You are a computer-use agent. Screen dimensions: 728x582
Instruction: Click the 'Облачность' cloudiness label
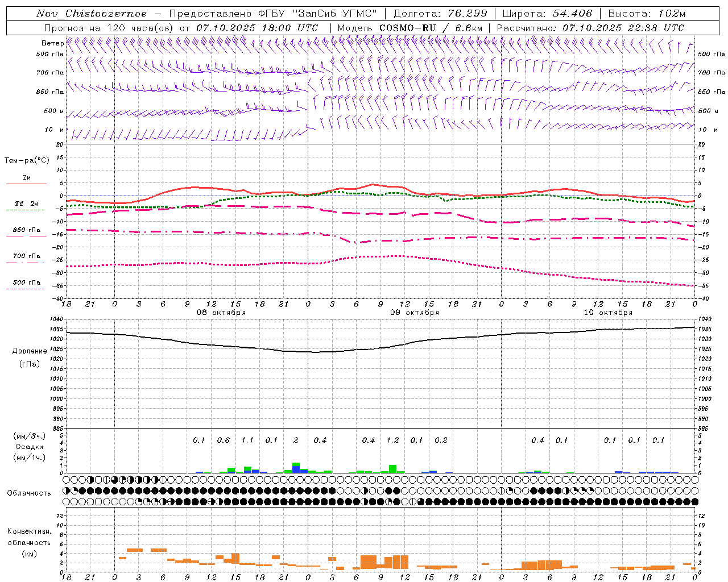click(x=29, y=493)
